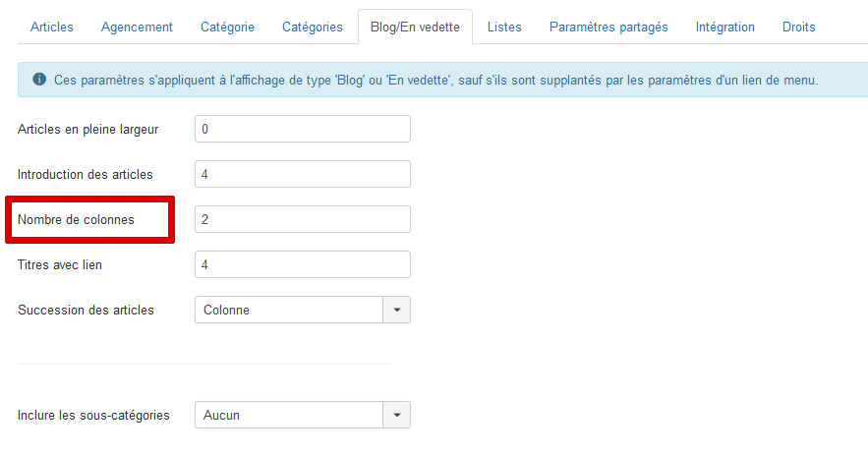Select the Blog/En vedette tab
The height and width of the screenshot is (456, 868).
click(415, 28)
